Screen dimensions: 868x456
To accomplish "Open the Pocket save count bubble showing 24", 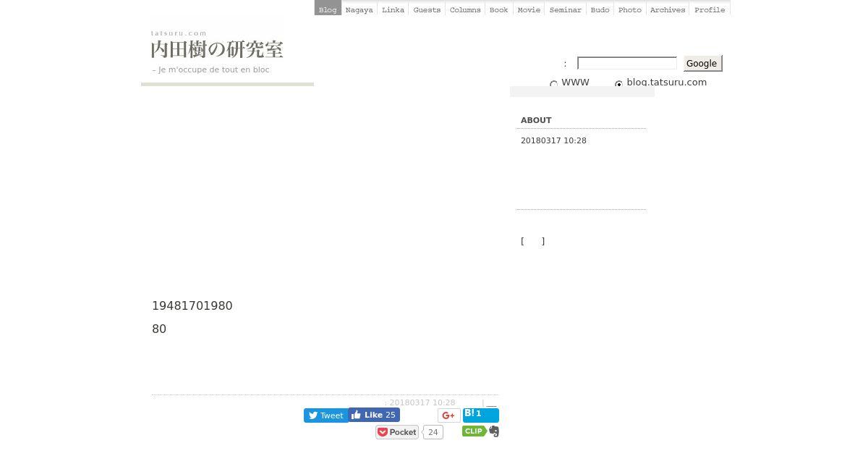I will 433,432.
